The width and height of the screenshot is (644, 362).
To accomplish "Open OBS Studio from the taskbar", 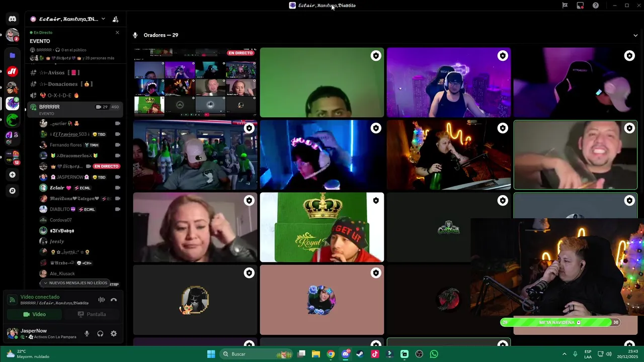I will coord(419,354).
